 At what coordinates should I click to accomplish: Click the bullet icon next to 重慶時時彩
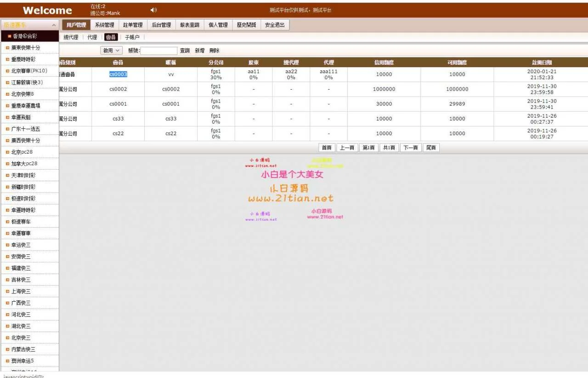7,59
